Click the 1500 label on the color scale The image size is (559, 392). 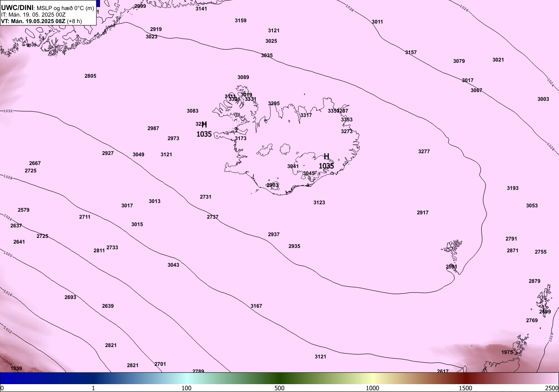tap(466, 388)
